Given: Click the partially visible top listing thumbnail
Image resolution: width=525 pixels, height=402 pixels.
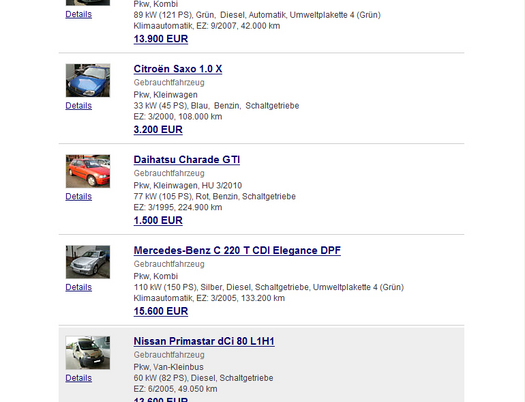Looking at the screenshot, I should pyautogui.click(x=88, y=3).
